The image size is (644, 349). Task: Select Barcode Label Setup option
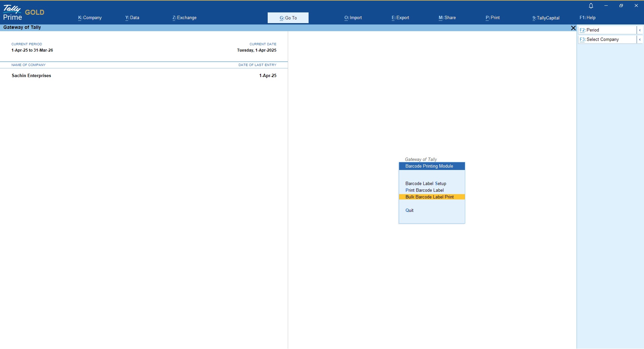click(426, 184)
